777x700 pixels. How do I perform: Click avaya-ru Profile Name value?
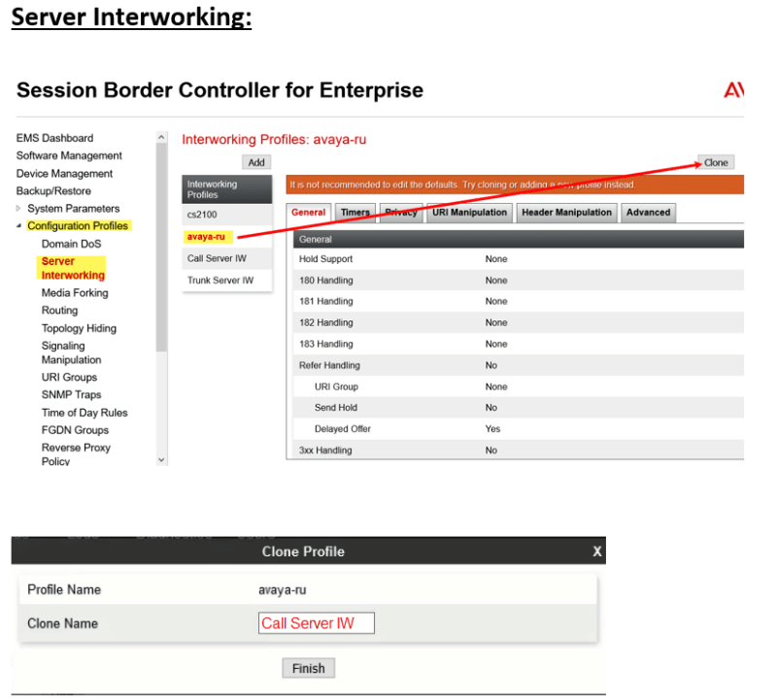point(282,589)
